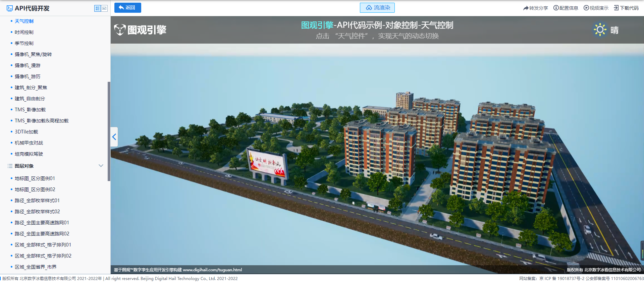644x282 pixels.
Task: Open 摄像机_聚焦/旋转 example
Action: click(33, 54)
